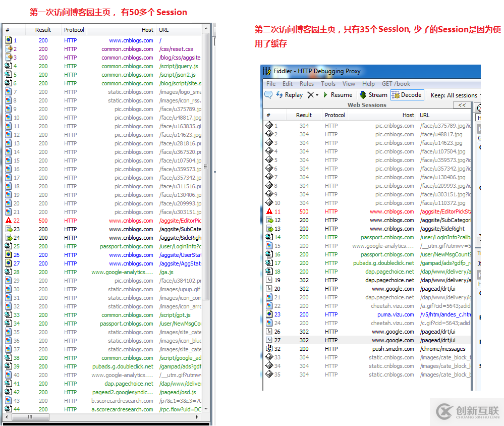Select icon of session 23 /aggsite/SubCate
The image size is (504, 426).
9,229
